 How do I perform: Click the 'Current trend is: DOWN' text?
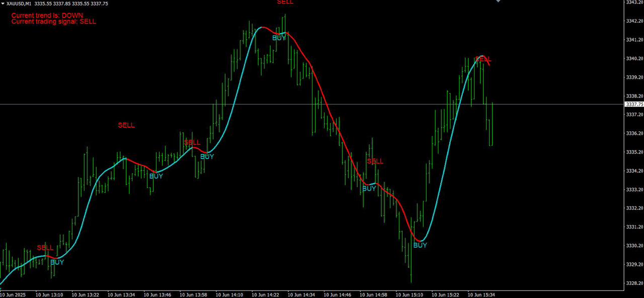coord(47,16)
